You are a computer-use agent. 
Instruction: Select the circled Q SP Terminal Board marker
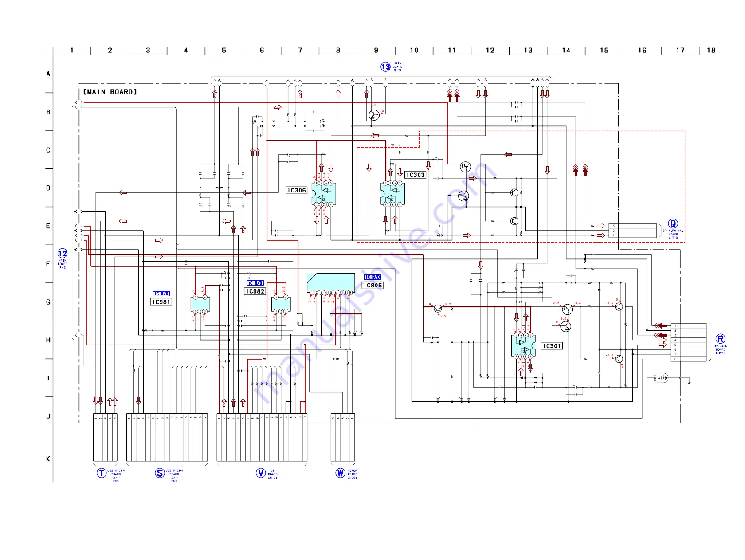click(673, 223)
